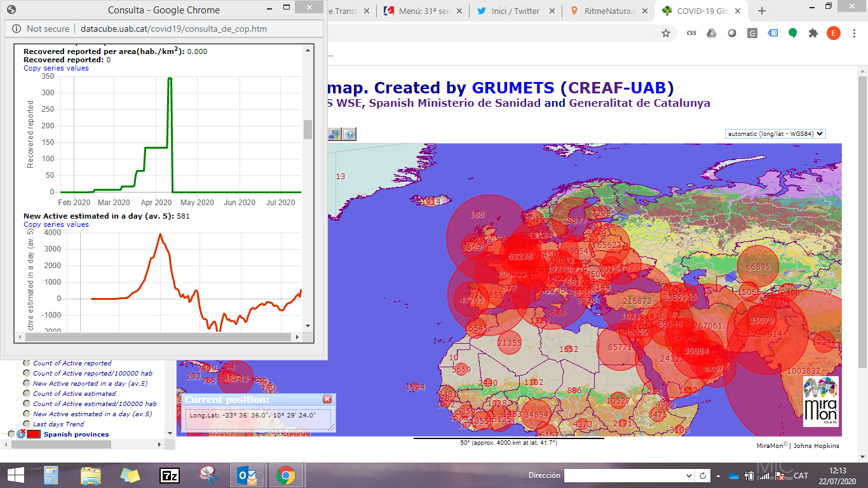Click the info icon beside Spanish provinces

[x=20, y=434]
